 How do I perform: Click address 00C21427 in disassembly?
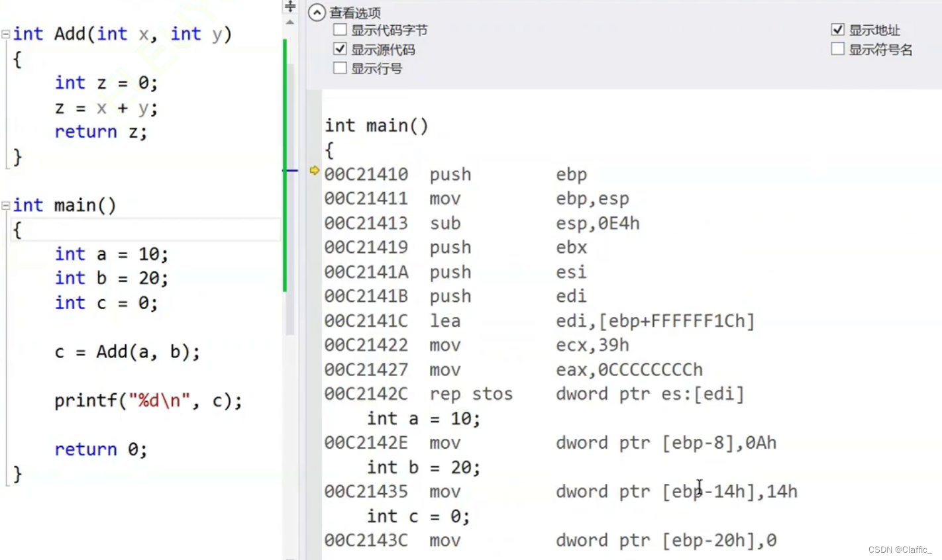pyautogui.click(x=366, y=370)
